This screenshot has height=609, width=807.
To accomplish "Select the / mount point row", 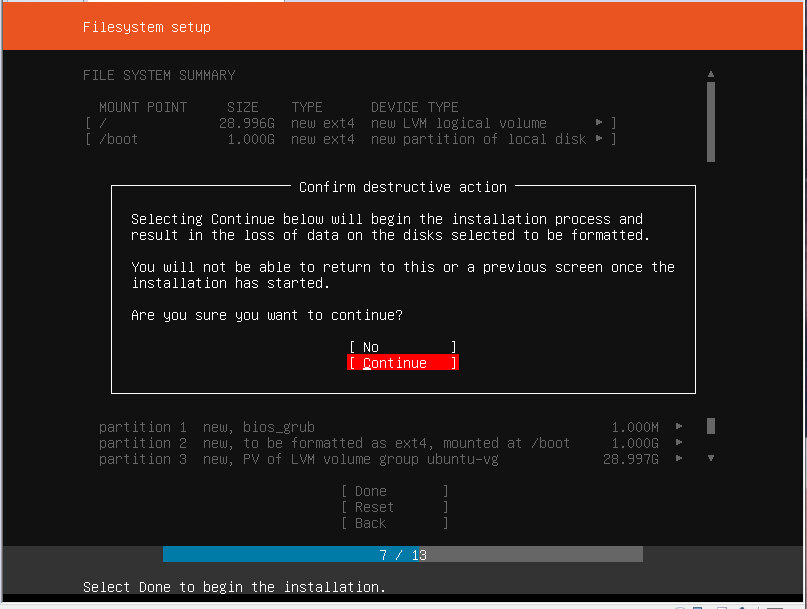I will point(350,123).
